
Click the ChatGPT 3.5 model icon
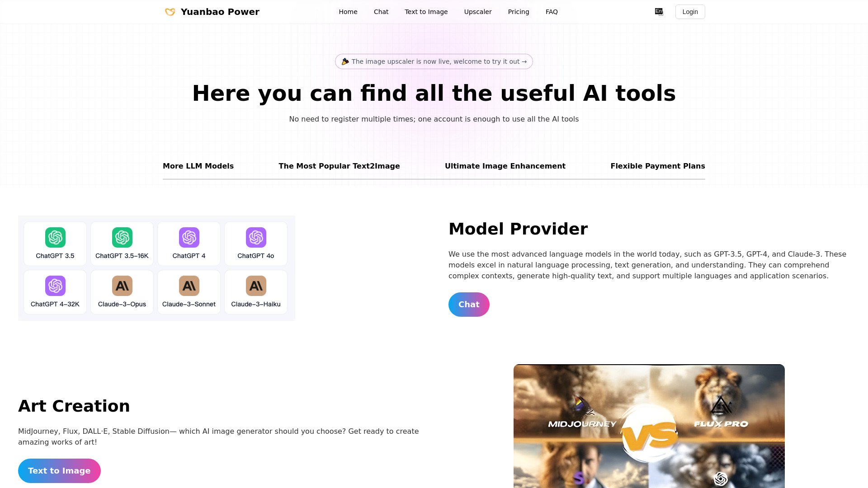(55, 238)
